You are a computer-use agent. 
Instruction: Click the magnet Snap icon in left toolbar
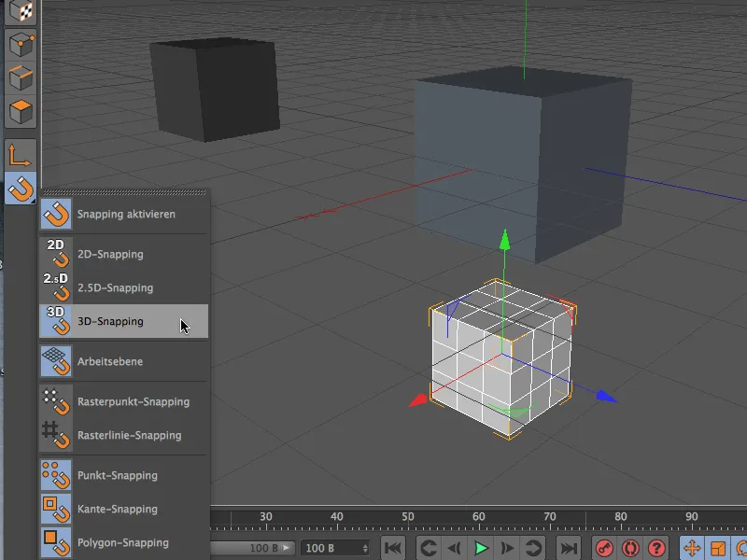tap(21, 189)
